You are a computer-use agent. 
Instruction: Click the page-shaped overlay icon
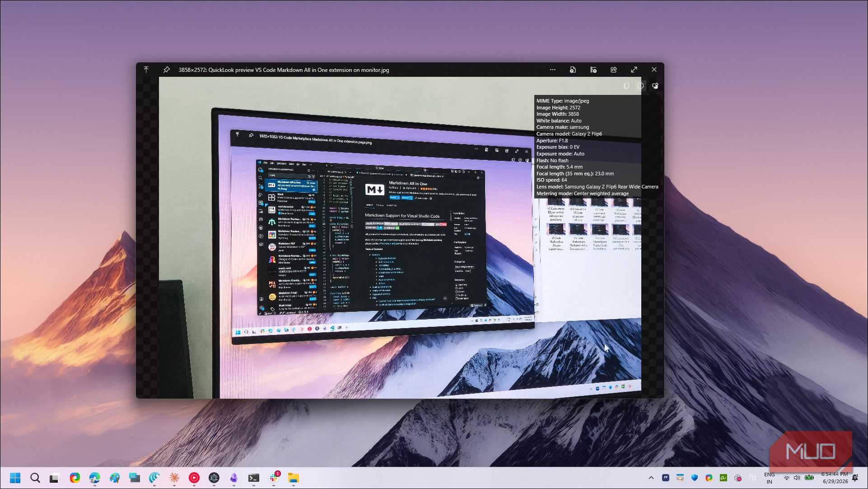(x=626, y=86)
